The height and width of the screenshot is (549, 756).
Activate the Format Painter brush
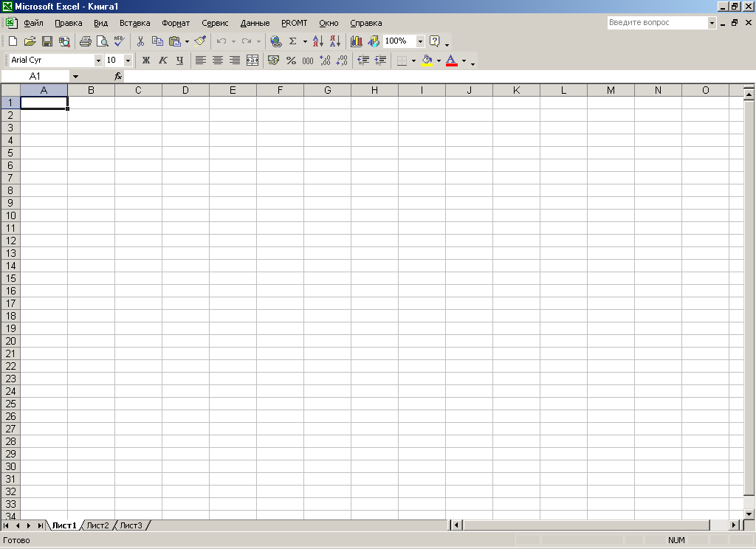[200, 41]
